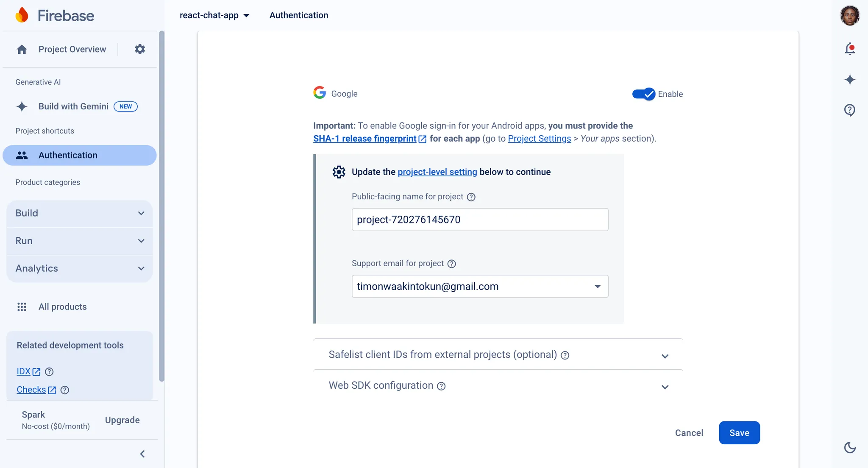Expand Web SDK configuration section
This screenshot has height=468, width=868.
coord(665,387)
